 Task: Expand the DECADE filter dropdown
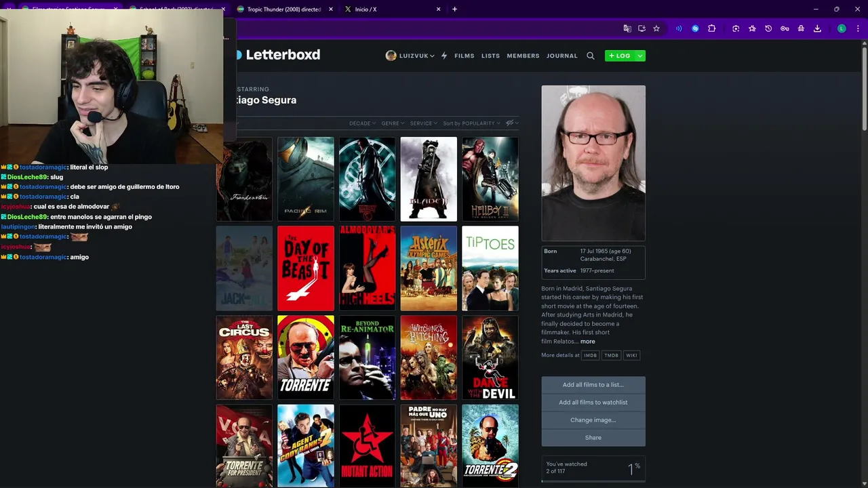click(362, 123)
